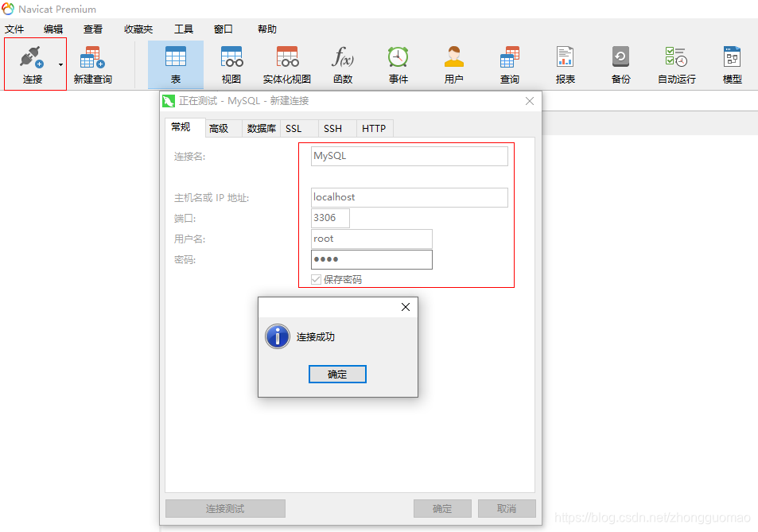Click the connection name field with MySQL
This screenshot has width=758, height=532.
click(x=410, y=156)
